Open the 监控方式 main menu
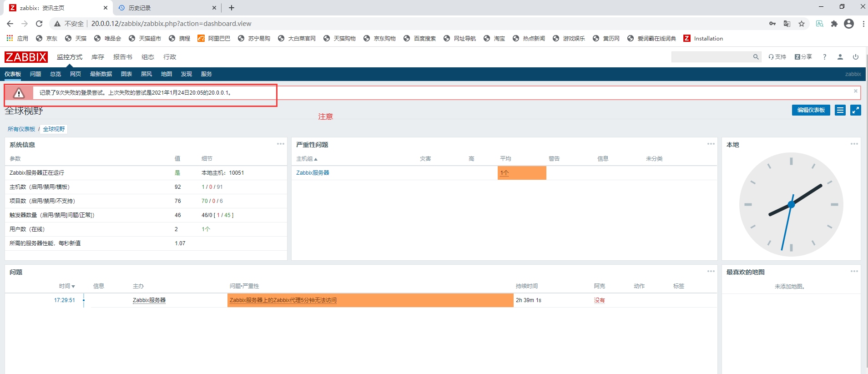Image resolution: width=868 pixels, height=374 pixels. click(x=70, y=57)
